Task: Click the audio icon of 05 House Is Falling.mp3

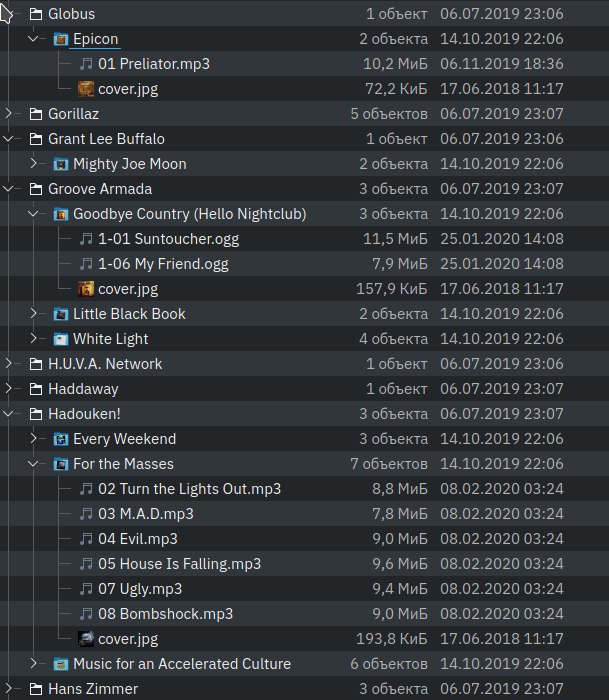Action: (x=86, y=564)
